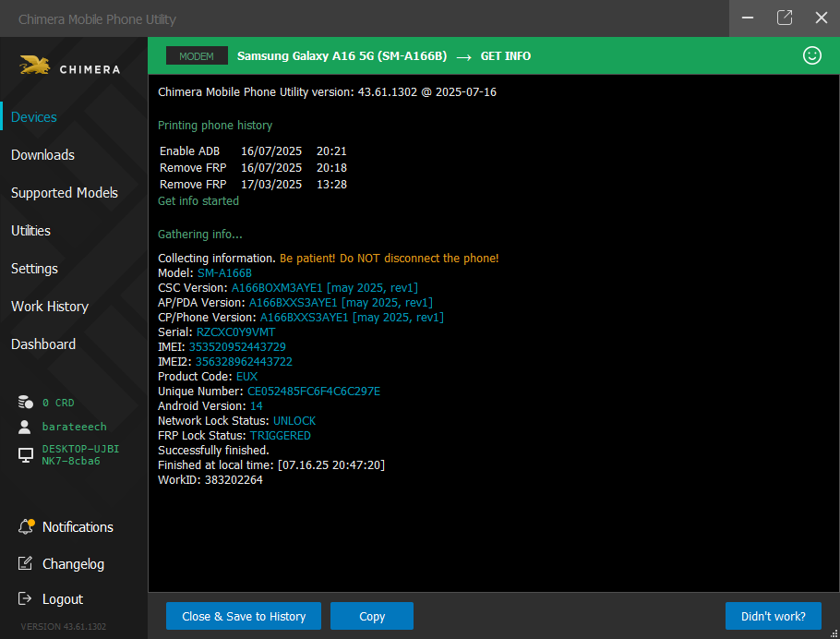Viewport: 840px width, 639px height.
Task: Click the AP/PDA Version line
Action: pos(295,302)
